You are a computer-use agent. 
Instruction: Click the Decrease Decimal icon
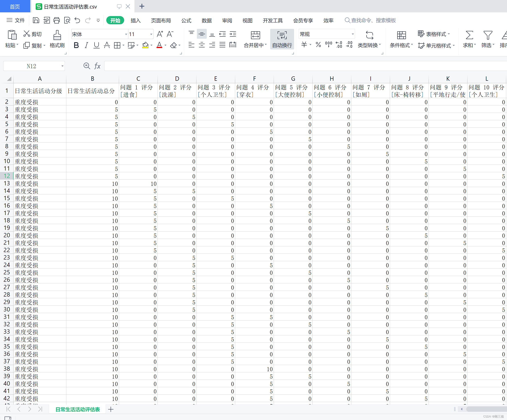coord(349,45)
